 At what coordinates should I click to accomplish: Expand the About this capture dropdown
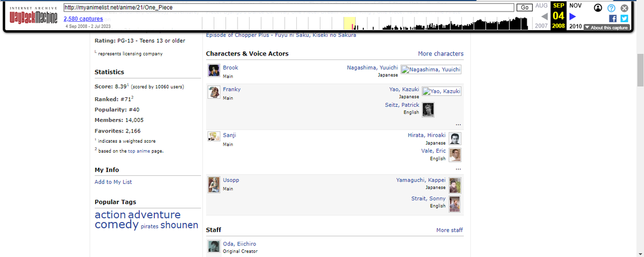pos(606,28)
